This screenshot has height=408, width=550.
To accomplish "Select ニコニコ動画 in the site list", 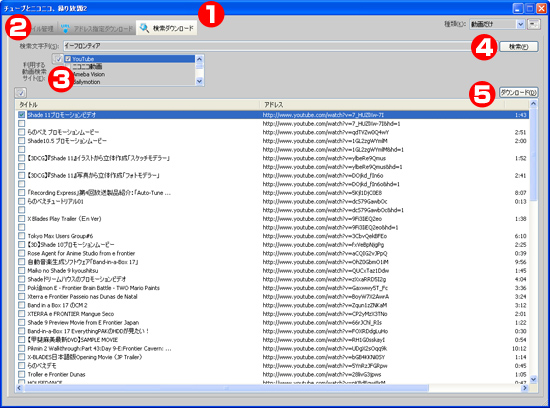I will 87,67.
